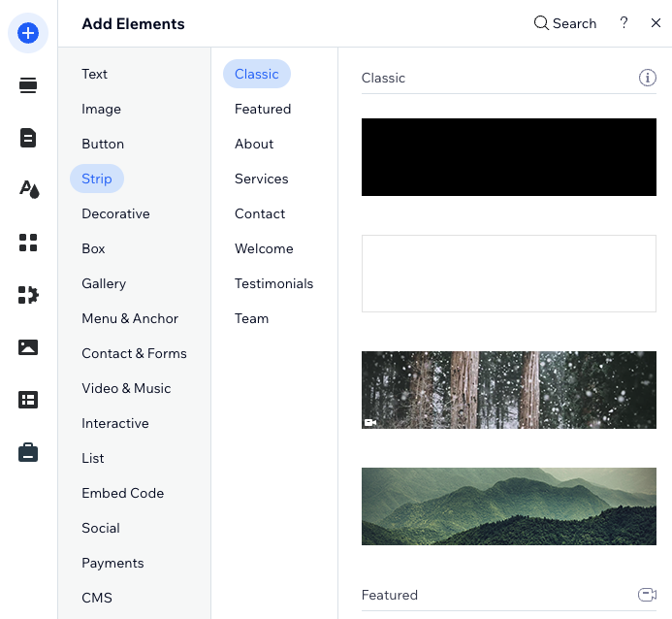The height and width of the screenshot is (619, 672).
Task: Click the Search label in header
Action: (x=574, y=23)
